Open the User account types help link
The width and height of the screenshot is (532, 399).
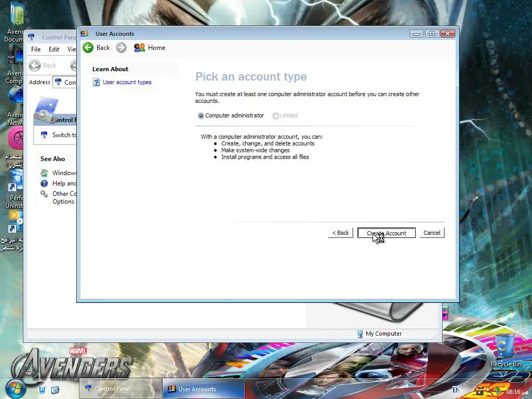tap(127, 82)
